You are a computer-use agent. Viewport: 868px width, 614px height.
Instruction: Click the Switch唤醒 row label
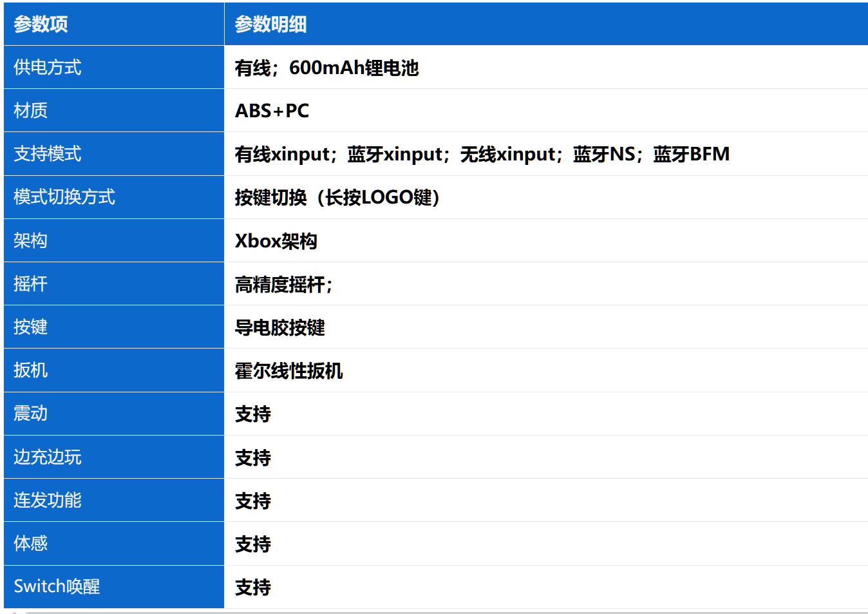click(57, 587)
